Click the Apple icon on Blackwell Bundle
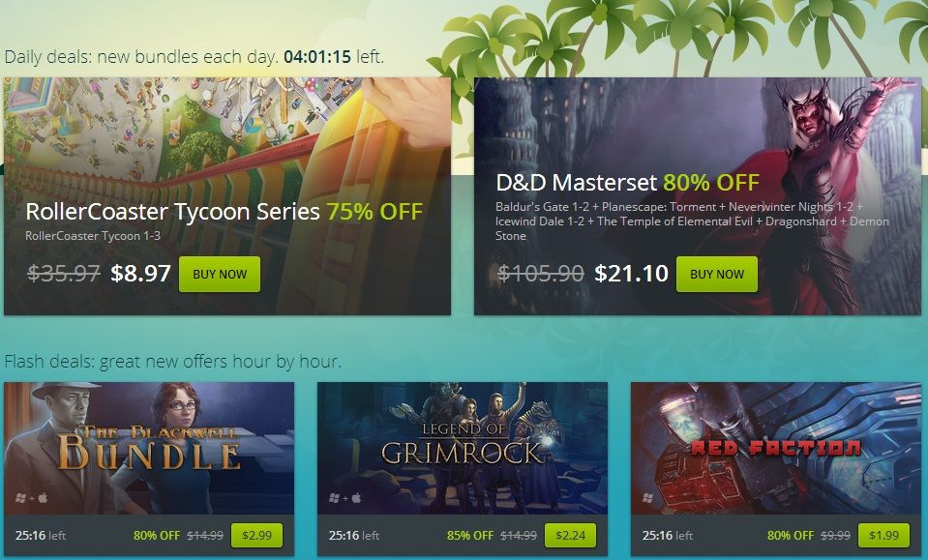 click(44, 498)
